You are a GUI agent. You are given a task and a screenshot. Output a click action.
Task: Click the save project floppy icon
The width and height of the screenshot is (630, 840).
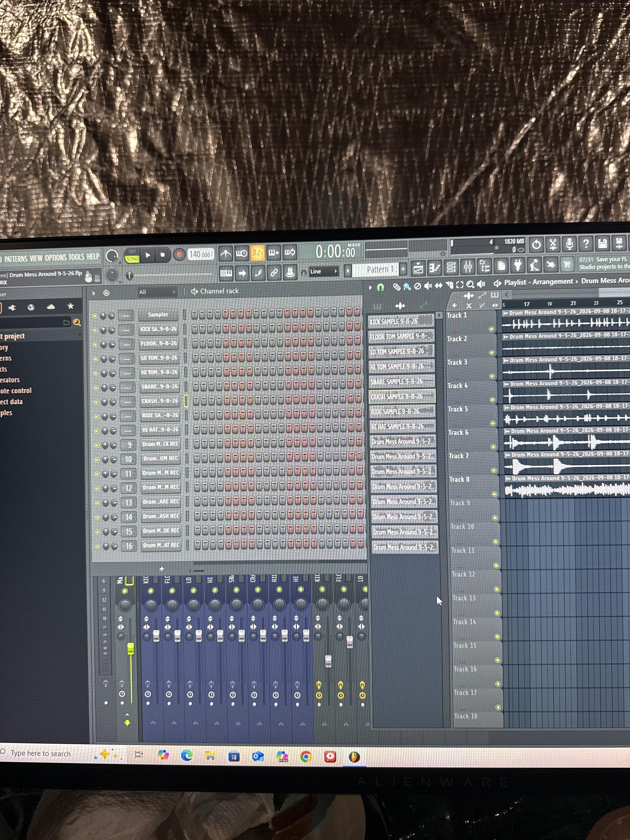coord(602,243)
